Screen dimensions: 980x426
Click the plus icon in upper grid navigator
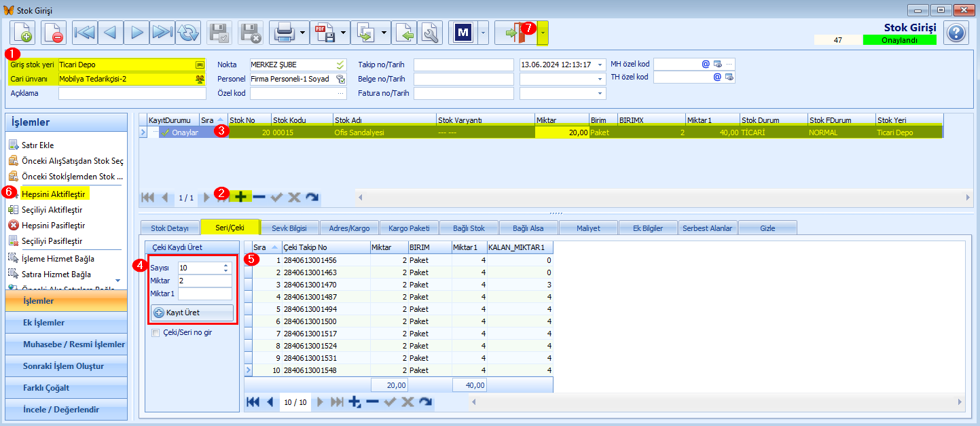(240, 197)
